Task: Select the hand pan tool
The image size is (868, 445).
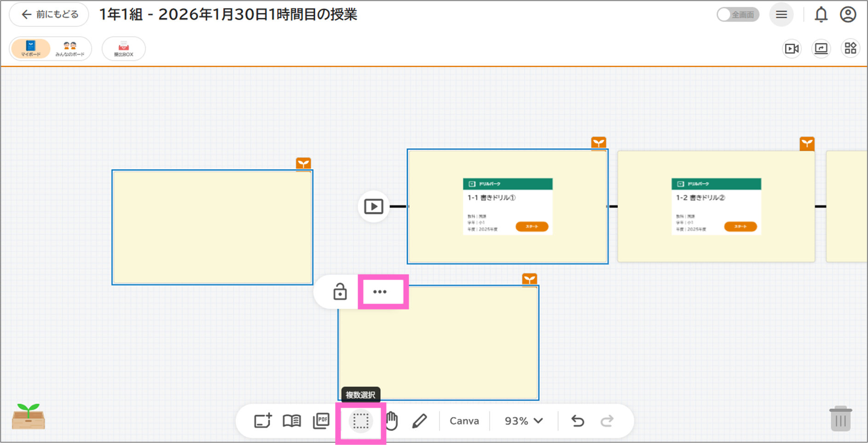Action: pos(391,421)
